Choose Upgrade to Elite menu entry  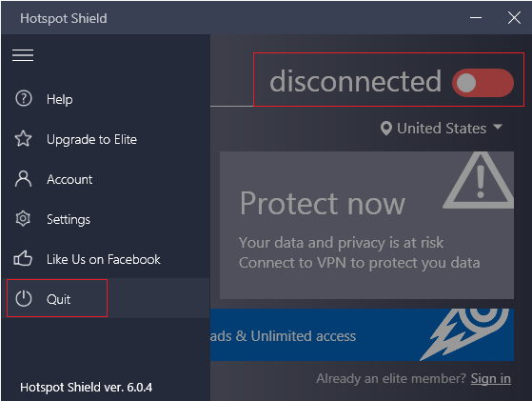pos(106,139)
